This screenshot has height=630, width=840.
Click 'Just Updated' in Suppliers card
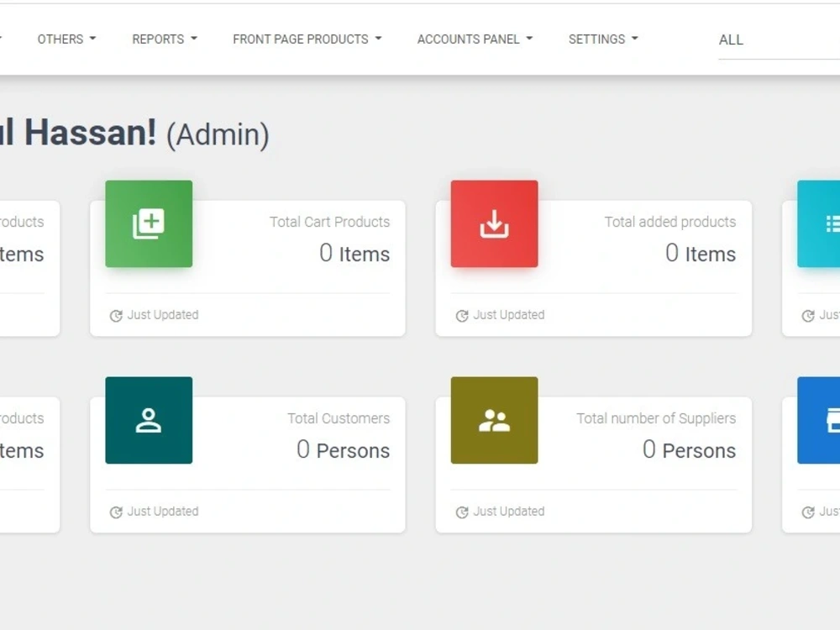point(509,512)
